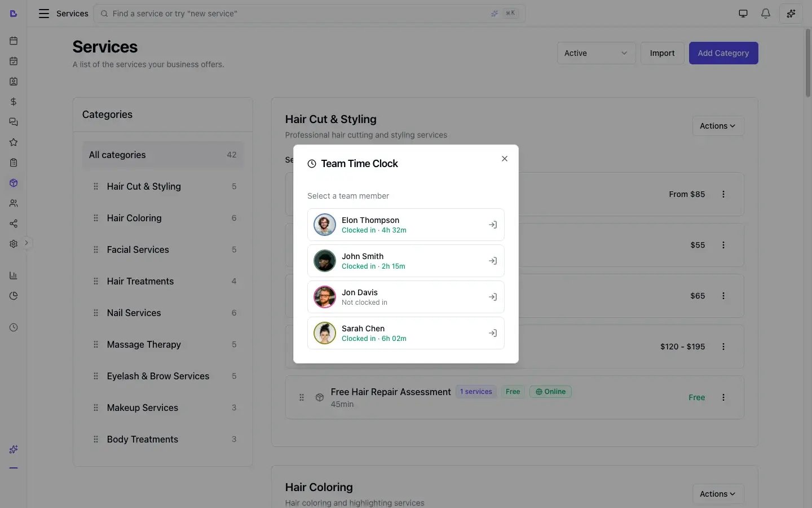This screenshot has height=508, width=812.
Task: Select team member Sarah Chen
Action: (x=406, y=333)
